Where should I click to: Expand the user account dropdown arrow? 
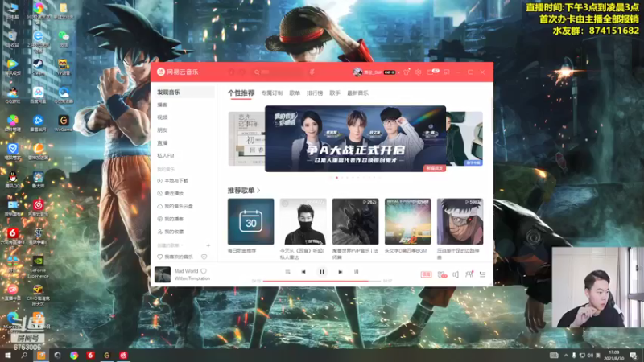coord(398,72)
